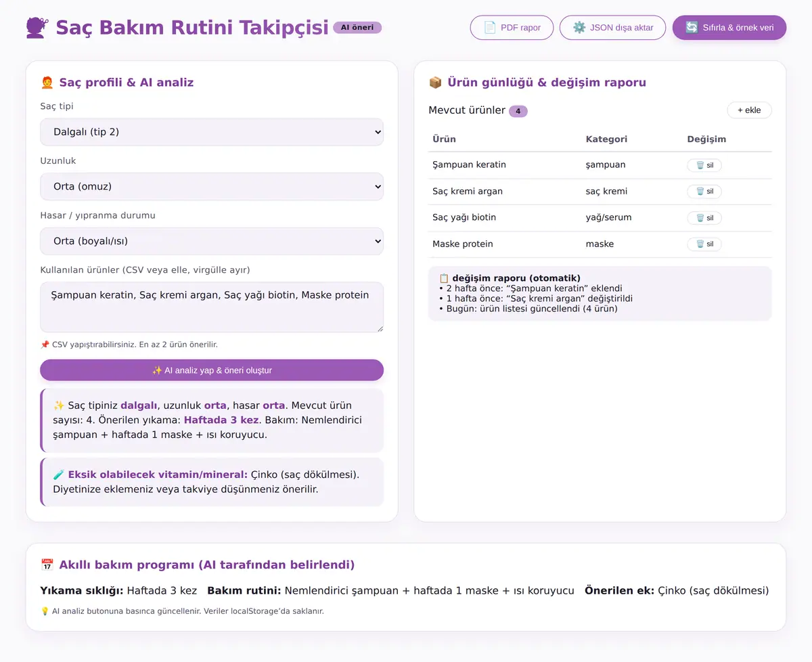Click the + ekle button
This screenshot has width=812, height=662.
(749, 110)
